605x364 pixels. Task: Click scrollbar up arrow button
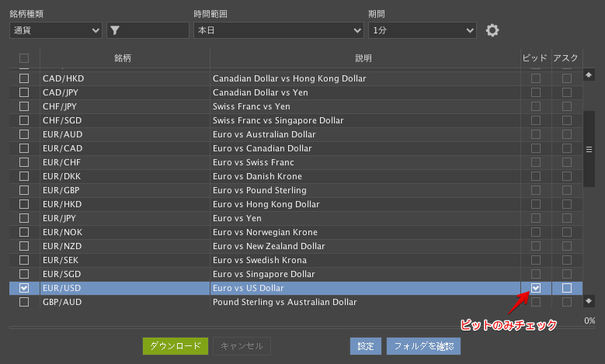[589, 75]
